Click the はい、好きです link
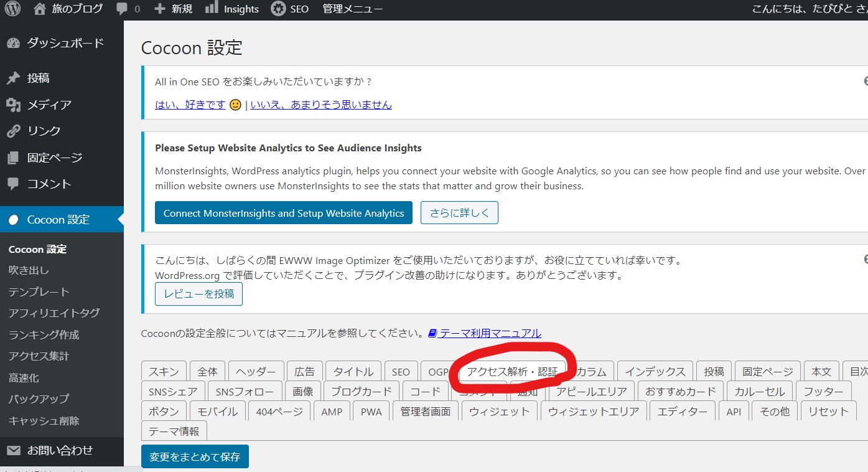Viewport: 868px width, 472px height. 190,105
